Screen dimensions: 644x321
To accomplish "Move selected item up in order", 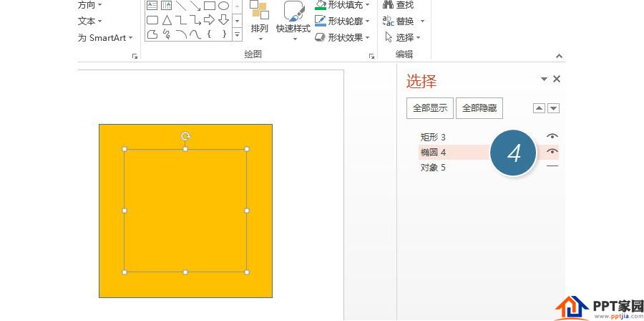I will (x=539, y=108).
